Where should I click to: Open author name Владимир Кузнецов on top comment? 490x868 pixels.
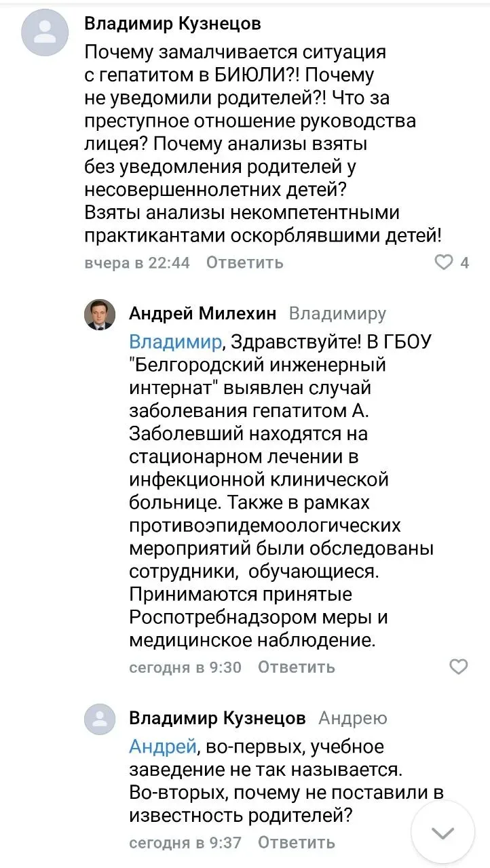173,24
